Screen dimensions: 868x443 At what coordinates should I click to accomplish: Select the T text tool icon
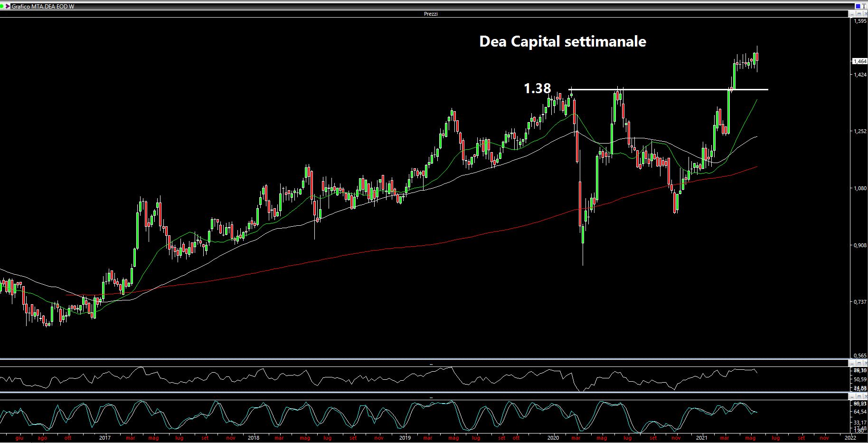(864, 6)
